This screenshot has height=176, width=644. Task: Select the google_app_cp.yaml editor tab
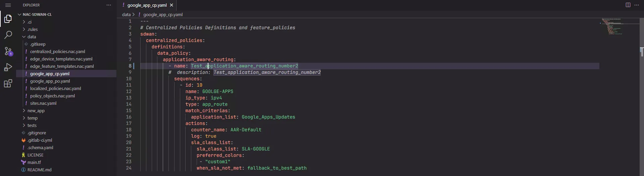tap(147, 5)
